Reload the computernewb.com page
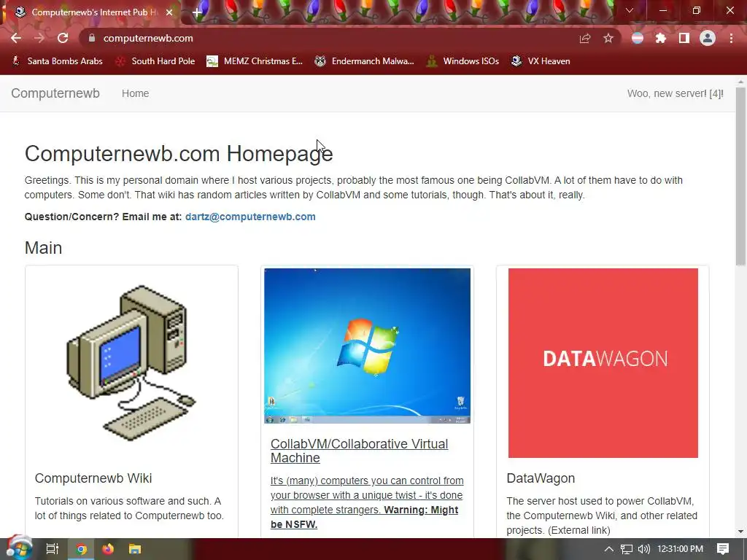This screenshot has width=747, height=560. point(63,38)
